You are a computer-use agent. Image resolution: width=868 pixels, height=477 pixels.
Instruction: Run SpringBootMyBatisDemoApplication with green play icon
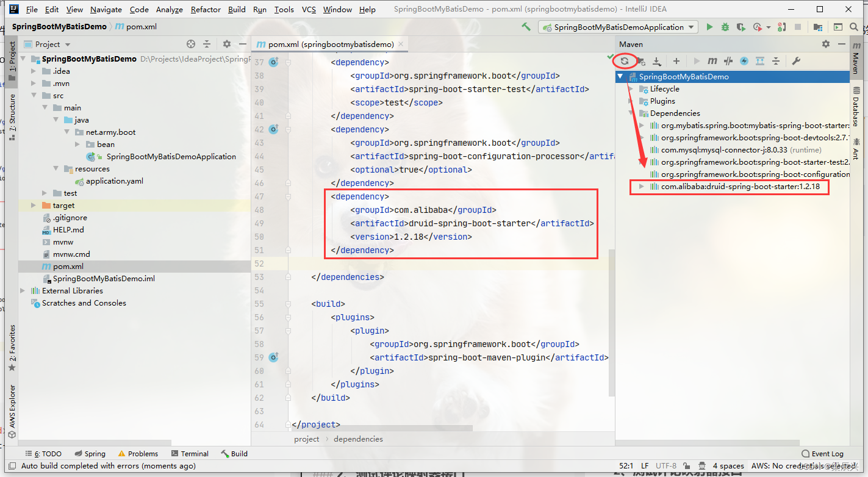click(709, 27)
